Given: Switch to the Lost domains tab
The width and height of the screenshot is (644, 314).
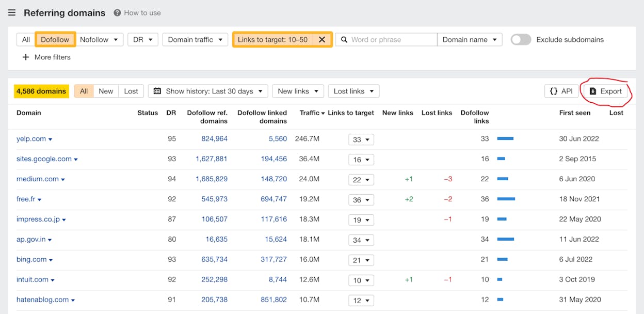Looking at the screenshot, I should (131, 91).
